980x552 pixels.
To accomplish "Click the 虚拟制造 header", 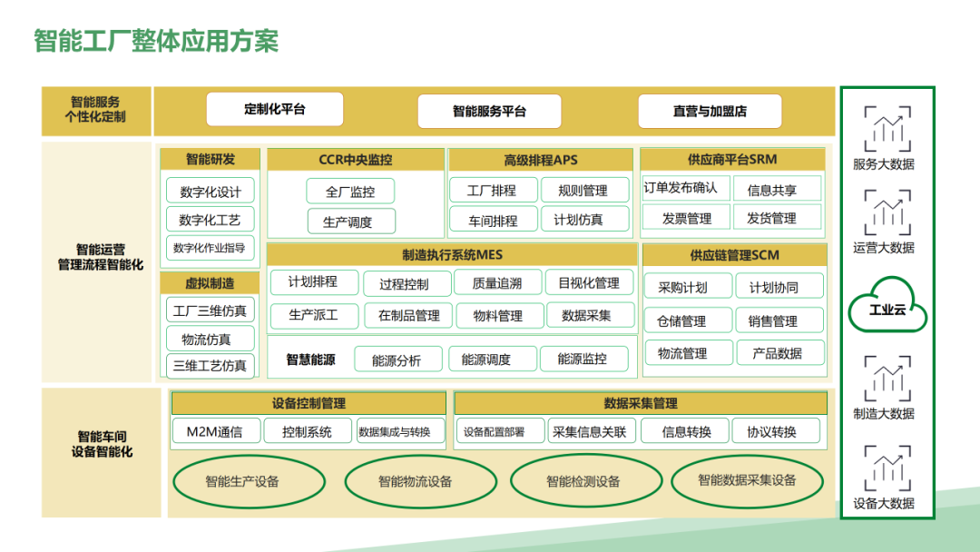I will (x=210, y=283).
